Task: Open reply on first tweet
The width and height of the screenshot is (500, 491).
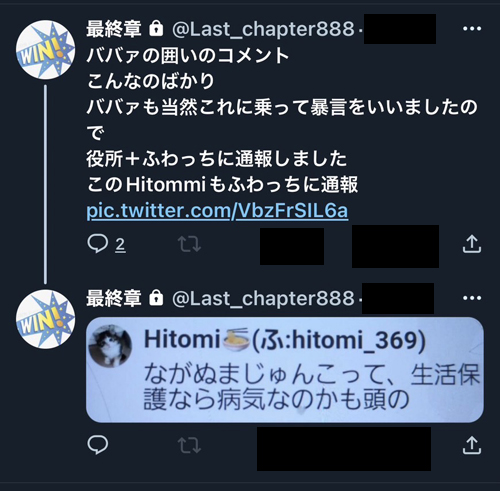Action: click(97, 244)
